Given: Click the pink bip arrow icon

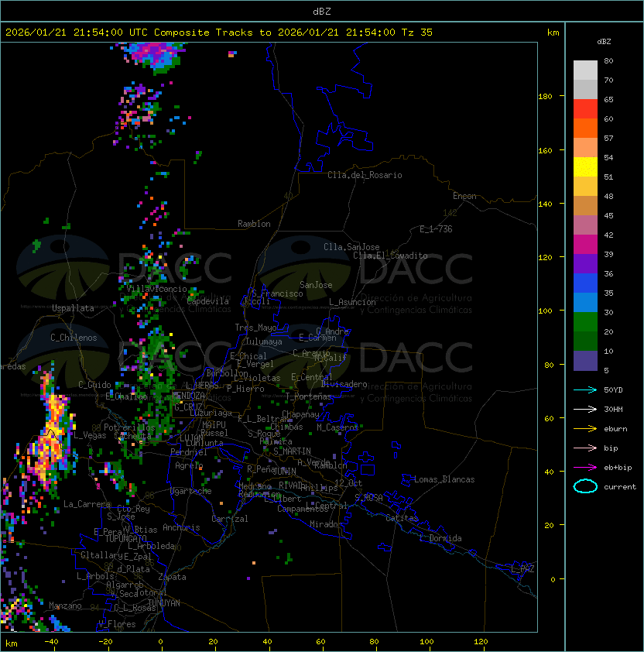Looking at the screenshot, I should pyautogui.click(x=585, y=448).
